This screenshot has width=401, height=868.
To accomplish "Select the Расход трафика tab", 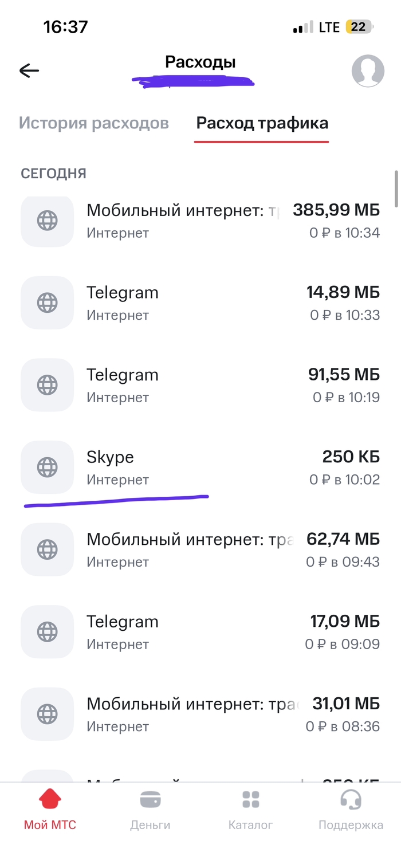I will [x=262, y=123].
